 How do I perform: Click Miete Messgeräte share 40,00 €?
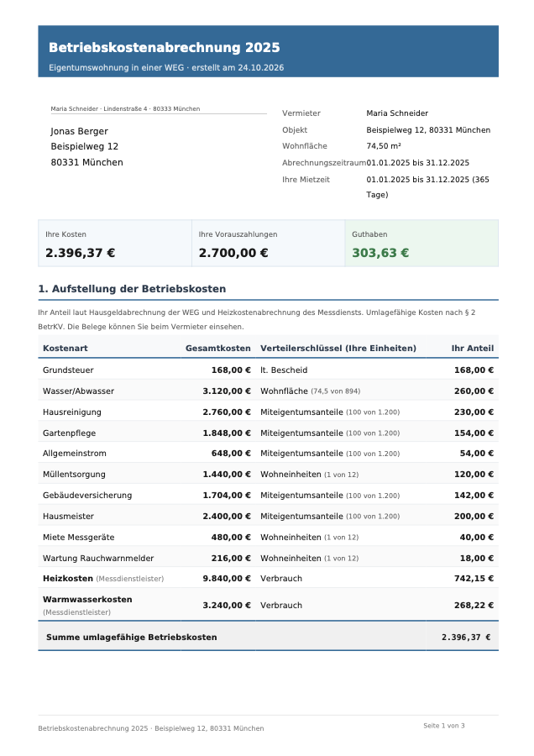[x=477, y=537]
